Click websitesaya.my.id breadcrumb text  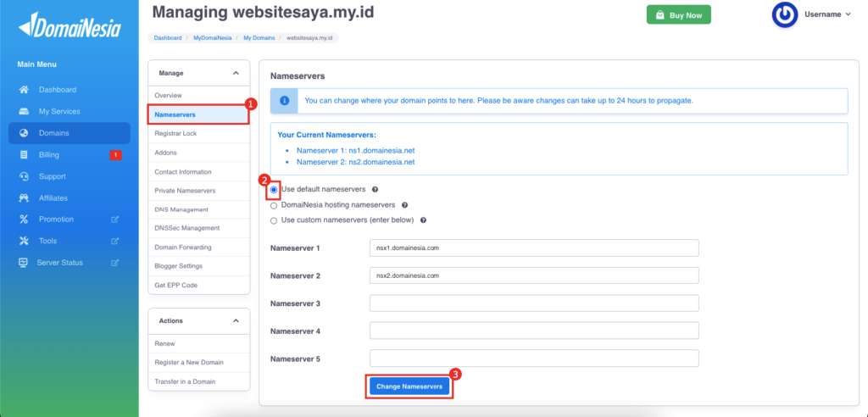pyautogui.click(x=309, y=38)
